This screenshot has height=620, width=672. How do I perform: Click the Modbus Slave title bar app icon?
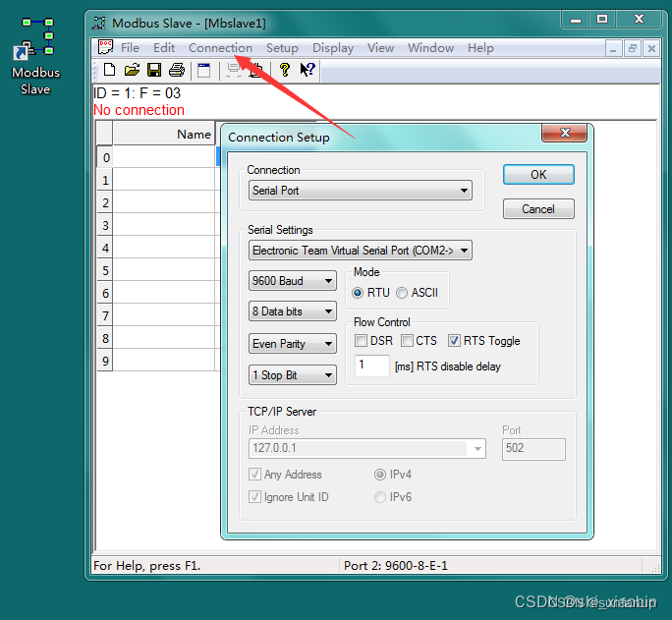click(x=99, y=23)
